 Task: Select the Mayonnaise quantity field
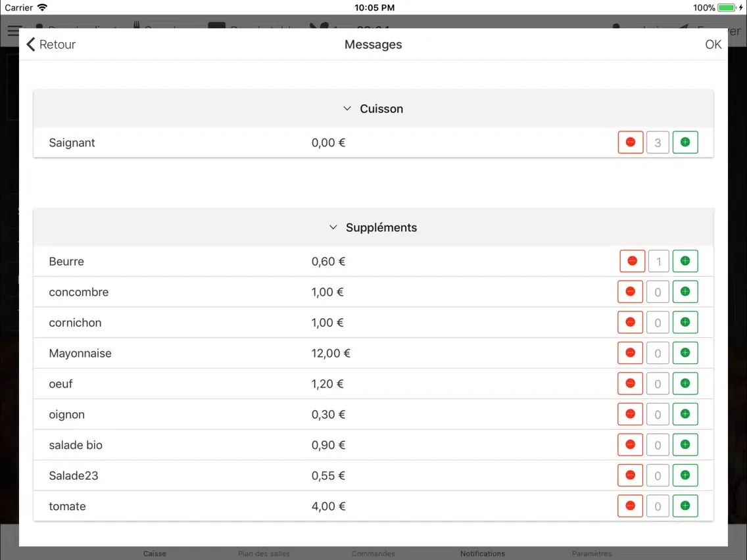tap(658, 353)
